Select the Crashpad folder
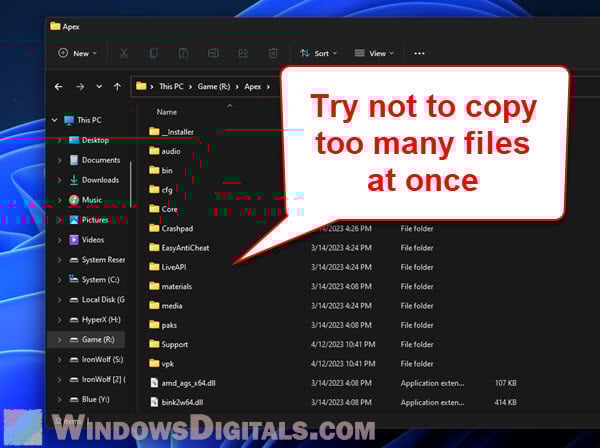The width and height of the screenshot is (600, 448). (x=171, y=228)
